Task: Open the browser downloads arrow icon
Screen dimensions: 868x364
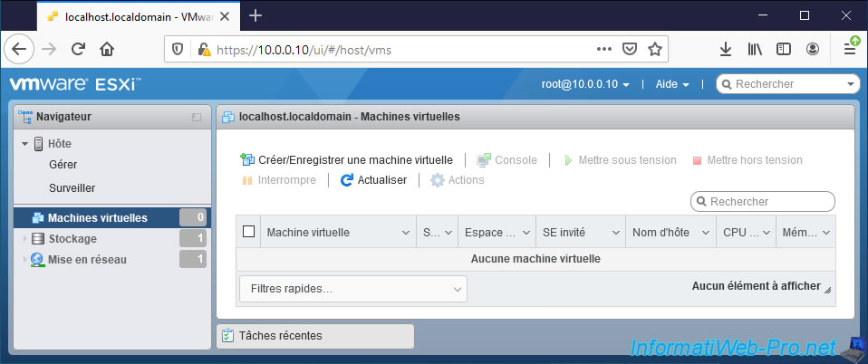Action: [725, 49]
